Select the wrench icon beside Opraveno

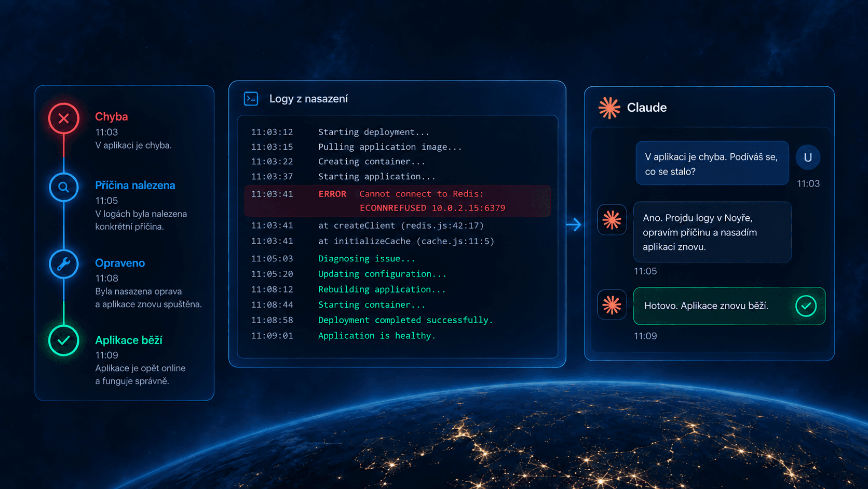coord(64,264)
